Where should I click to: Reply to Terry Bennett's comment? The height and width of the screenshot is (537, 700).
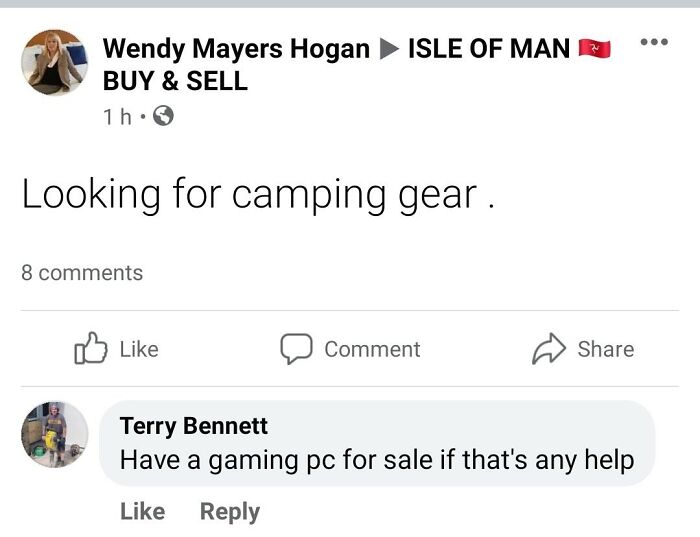(229, 511)
